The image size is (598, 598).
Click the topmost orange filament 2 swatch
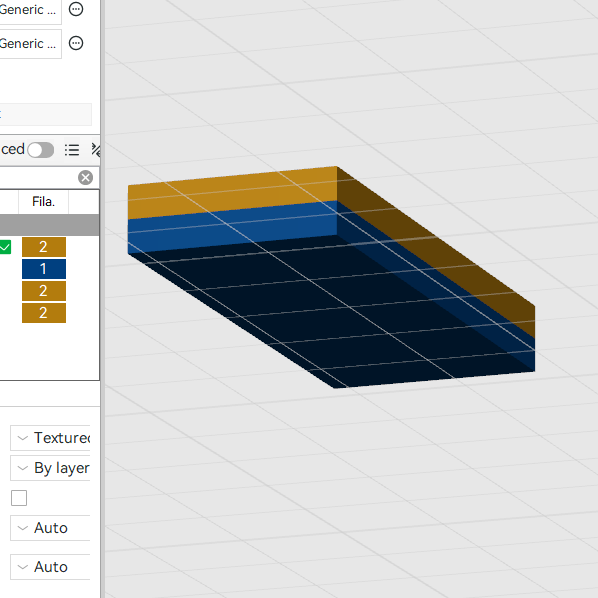(x=44, y=247)
